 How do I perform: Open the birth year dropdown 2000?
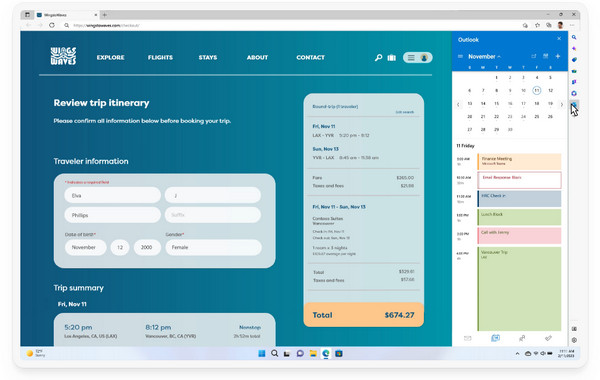[147, 247]
